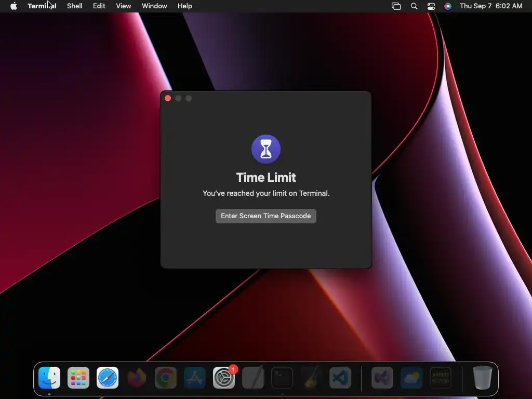Open Launchpad from the Dock

78,378
